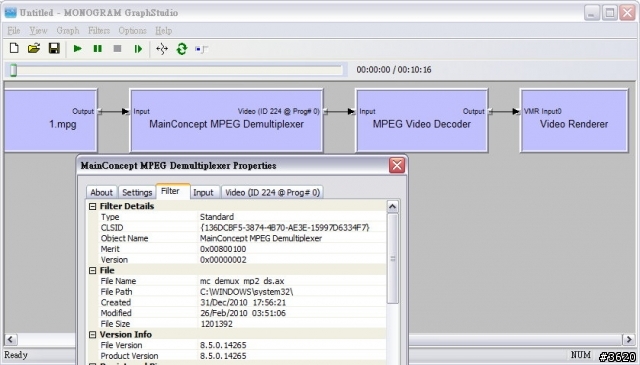Click the Product Version row value

click(223, 356)
